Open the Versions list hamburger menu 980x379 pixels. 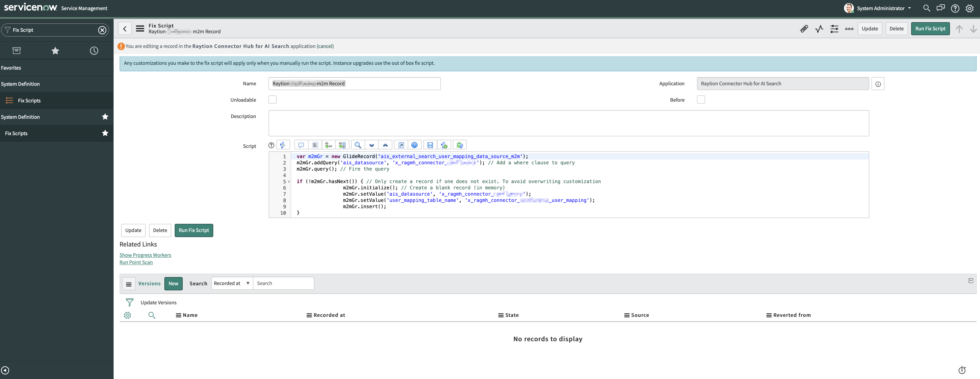click(x=129, y=284)
